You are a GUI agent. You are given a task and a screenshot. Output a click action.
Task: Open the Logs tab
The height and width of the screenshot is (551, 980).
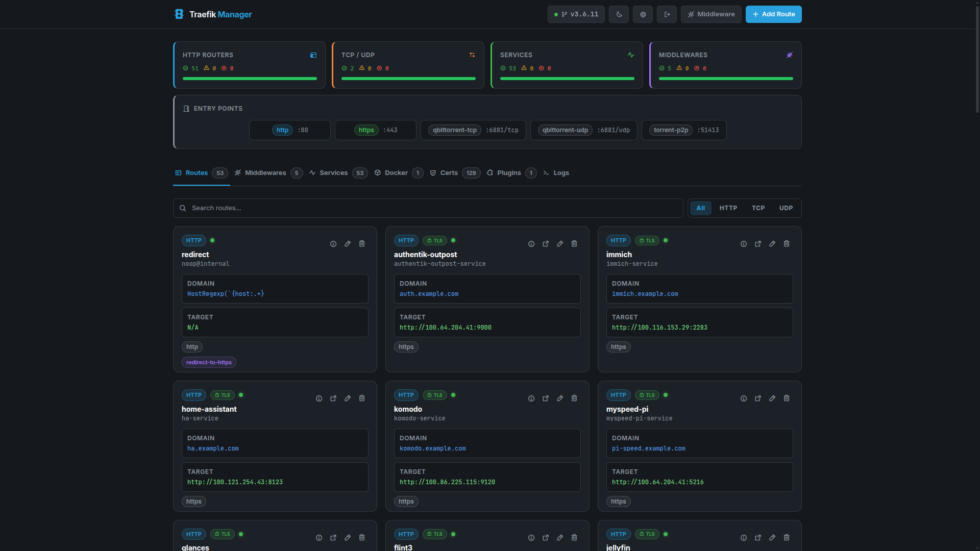[560, 173]
